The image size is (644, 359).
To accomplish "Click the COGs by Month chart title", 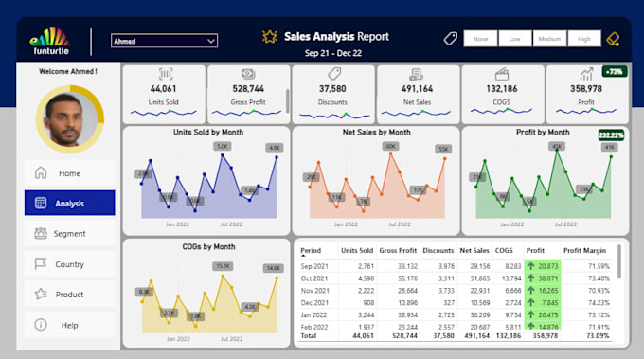I will 208,246.
